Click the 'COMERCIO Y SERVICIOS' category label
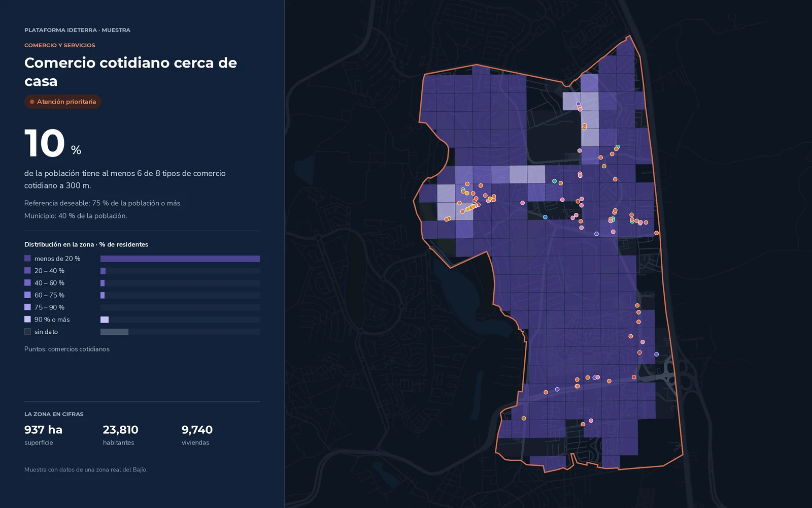 pos(60,45)
